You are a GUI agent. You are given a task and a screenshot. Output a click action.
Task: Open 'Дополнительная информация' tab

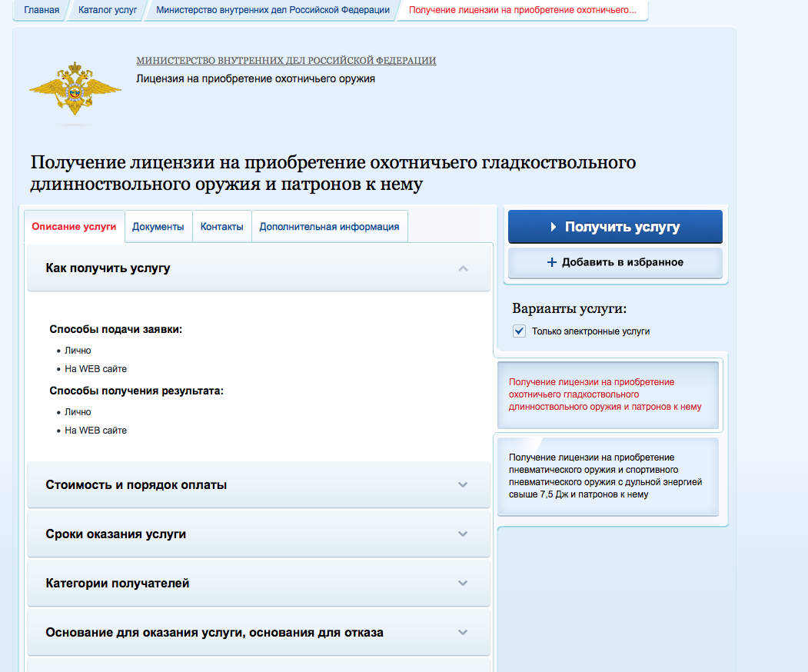(x=329, y=227)
